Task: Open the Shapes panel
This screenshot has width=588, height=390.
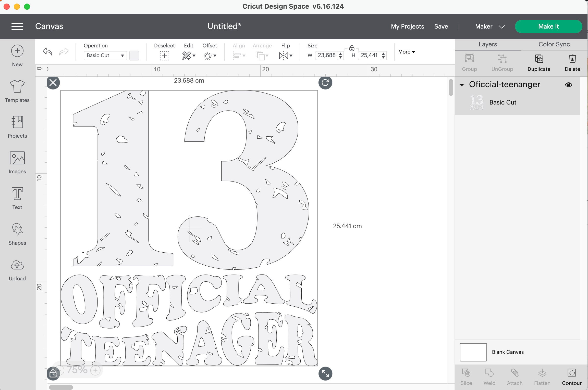Action: [17, 233]
